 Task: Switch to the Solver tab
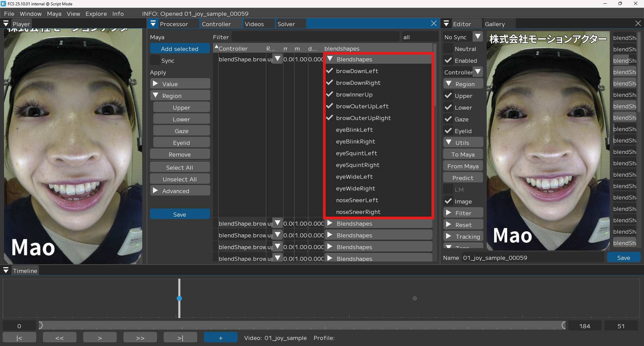(x=286, y=24)
